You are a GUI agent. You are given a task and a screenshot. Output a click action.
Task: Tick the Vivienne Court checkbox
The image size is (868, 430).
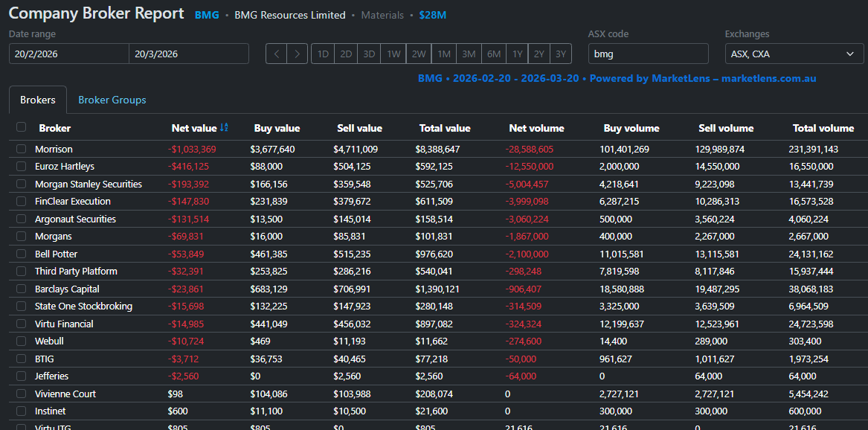point(21,394)
